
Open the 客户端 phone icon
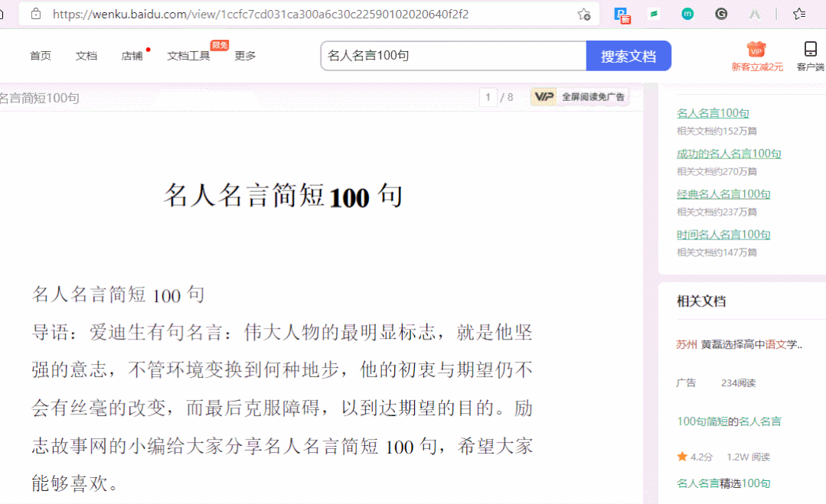[810, 49]
